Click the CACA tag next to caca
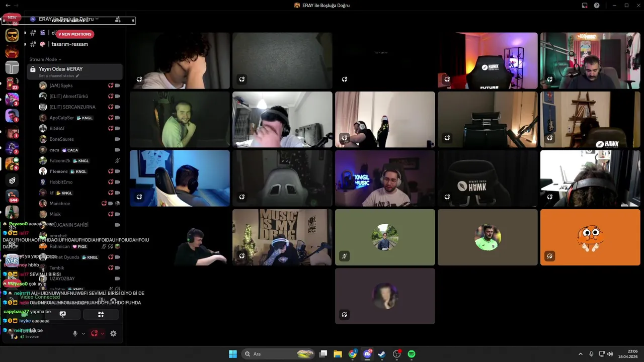The height and width of the screenshot is (362, 644). 70,150
